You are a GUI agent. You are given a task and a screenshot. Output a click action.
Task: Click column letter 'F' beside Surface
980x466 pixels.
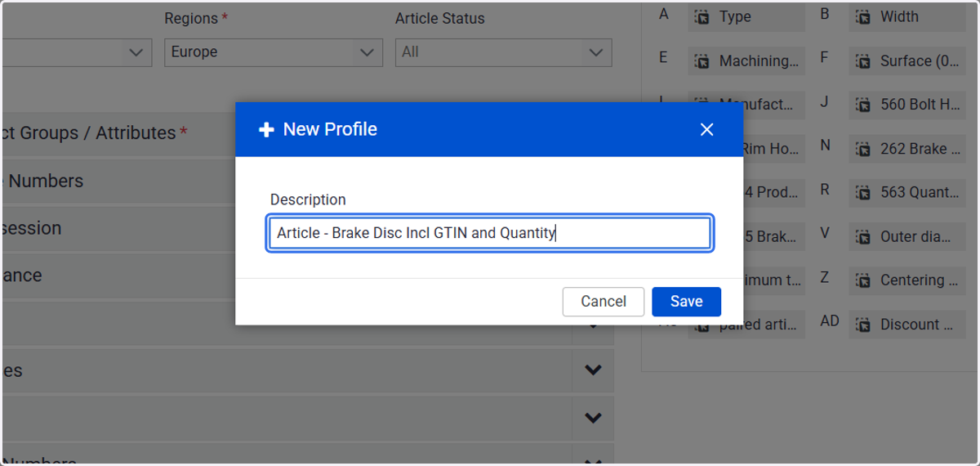(824, 57)
